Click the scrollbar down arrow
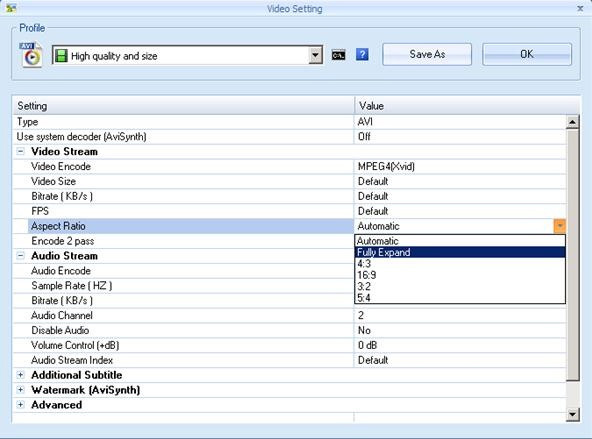592x439 pixels. [572, 414]
